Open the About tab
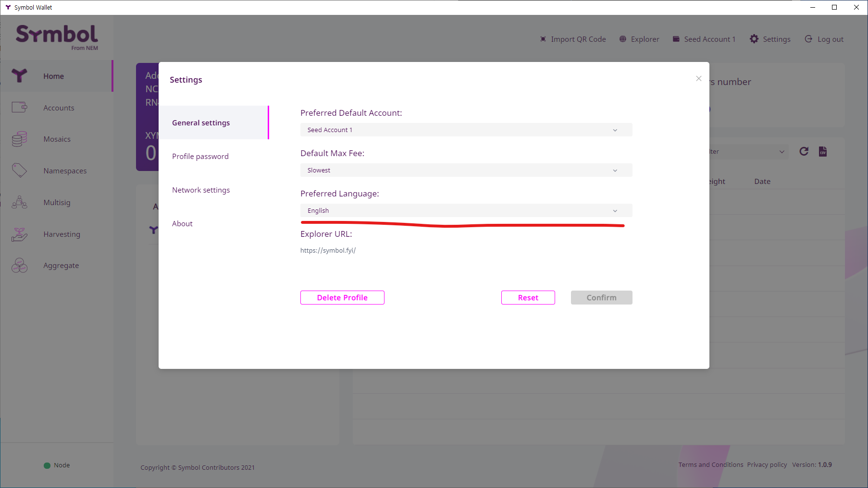The image size is (868, 488). pos(213,223)
